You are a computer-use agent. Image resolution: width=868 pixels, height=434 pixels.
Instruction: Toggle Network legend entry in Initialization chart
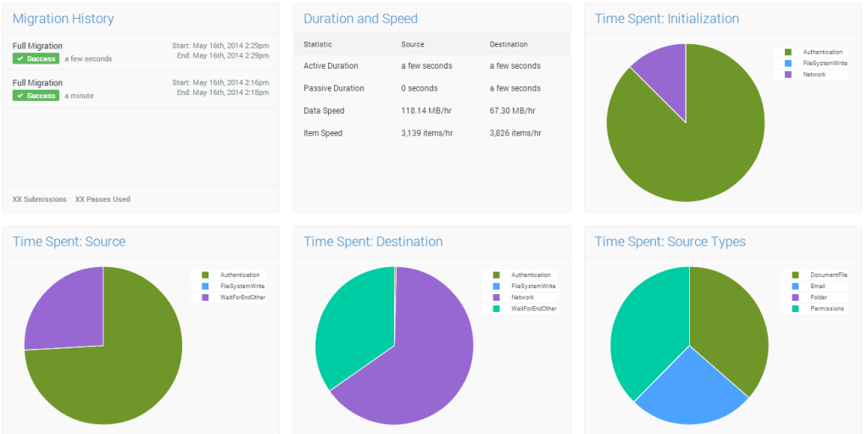[814, 75]
